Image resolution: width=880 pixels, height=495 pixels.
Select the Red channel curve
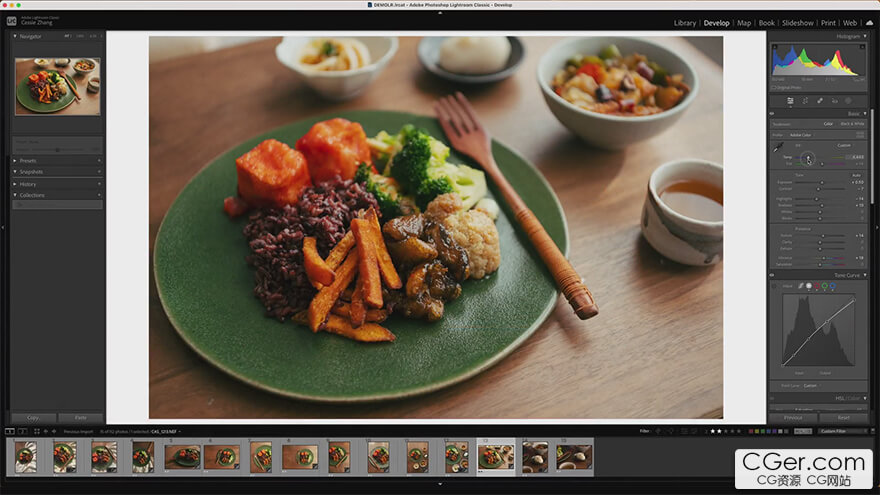coord(817,286)
